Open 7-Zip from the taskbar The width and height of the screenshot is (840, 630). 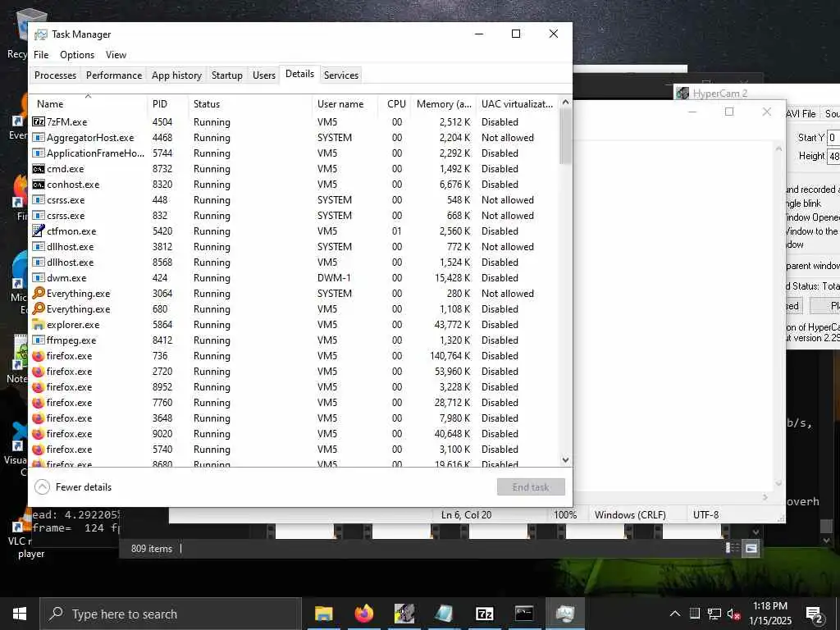click(484, 614)
